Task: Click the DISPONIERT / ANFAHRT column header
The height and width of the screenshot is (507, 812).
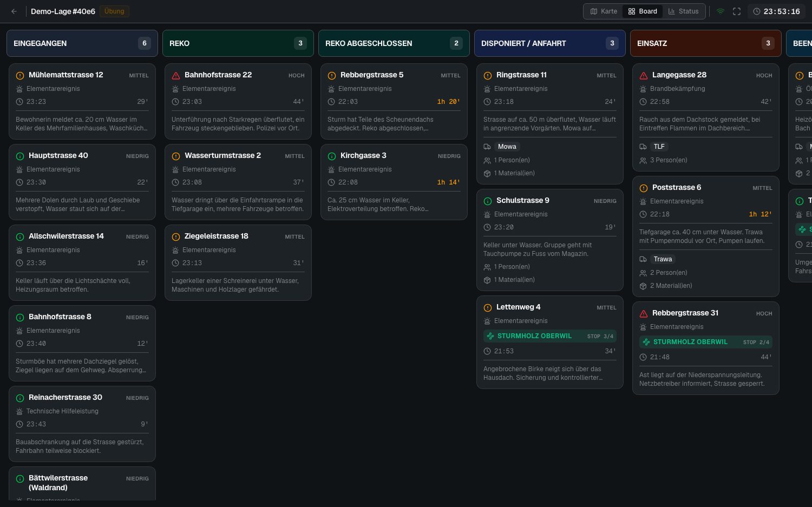Action: [550, 43]
